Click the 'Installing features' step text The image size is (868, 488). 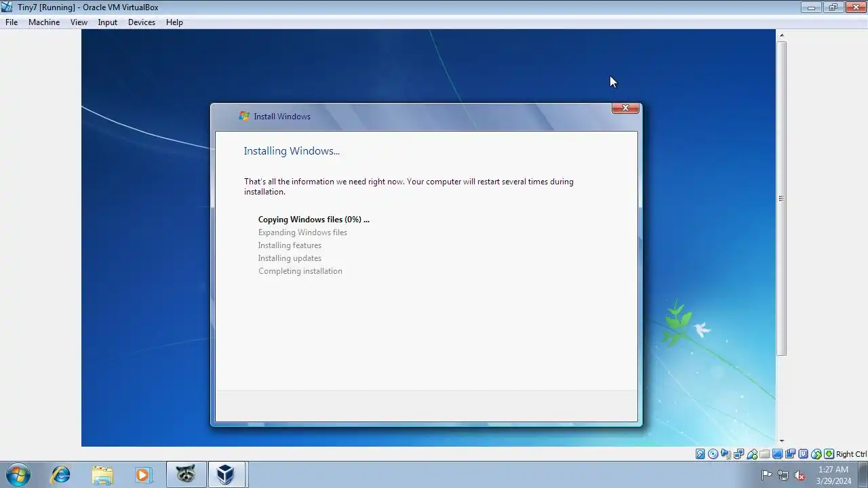click(x=290, y=245)
